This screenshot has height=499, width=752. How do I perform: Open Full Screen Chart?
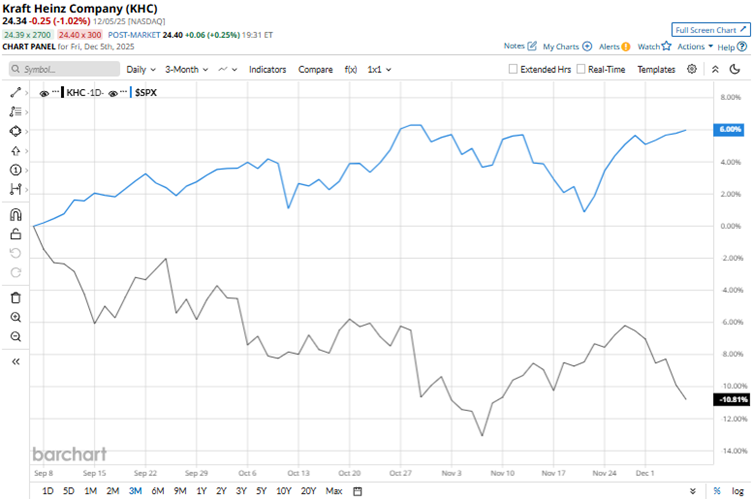coord(711,30)
